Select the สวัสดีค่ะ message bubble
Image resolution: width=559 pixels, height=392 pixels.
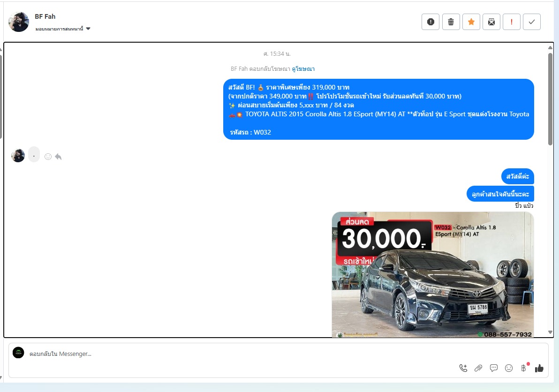click(x=518, y=176)
